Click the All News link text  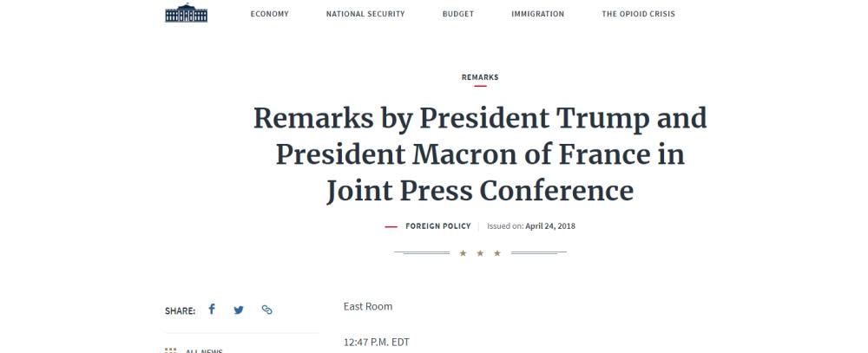coord(204,350)
